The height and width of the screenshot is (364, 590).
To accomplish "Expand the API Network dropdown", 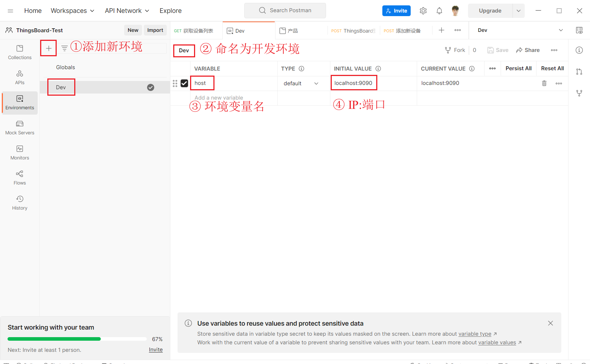I will coord(127,11).
